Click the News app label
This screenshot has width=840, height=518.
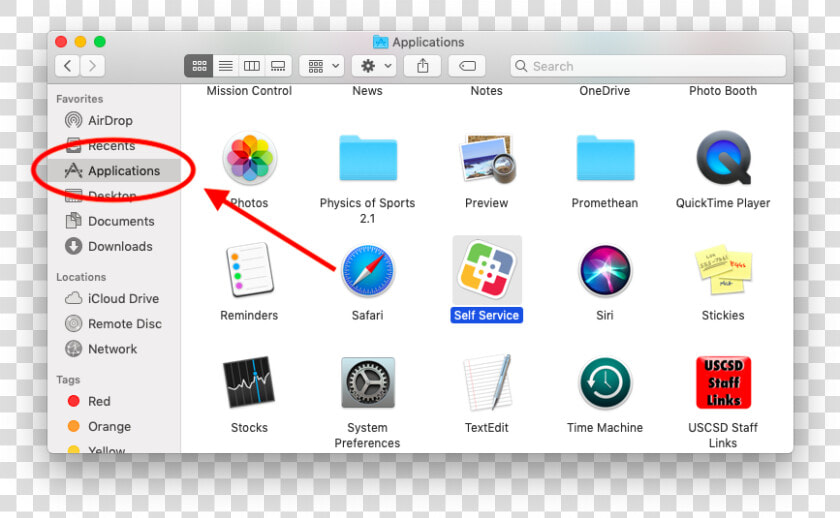(x=368, y=91)
